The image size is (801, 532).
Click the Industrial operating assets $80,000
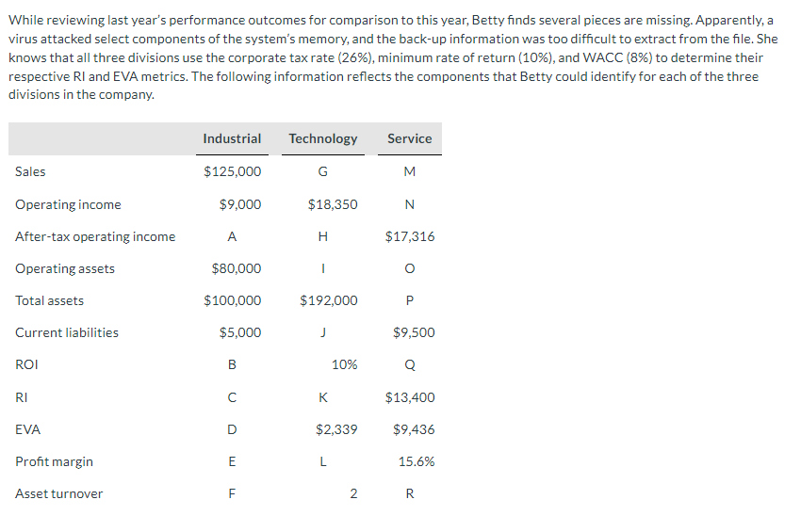coord(237,269)
